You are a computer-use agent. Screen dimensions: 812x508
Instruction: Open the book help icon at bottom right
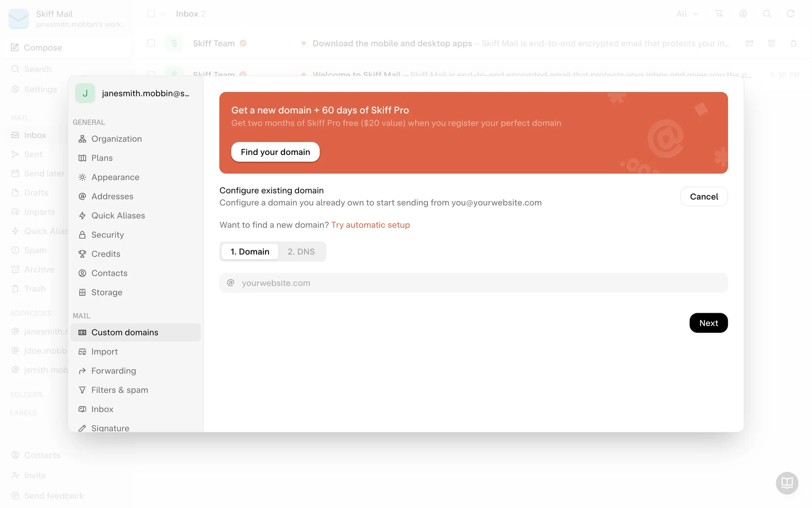[x=787, y=483]
